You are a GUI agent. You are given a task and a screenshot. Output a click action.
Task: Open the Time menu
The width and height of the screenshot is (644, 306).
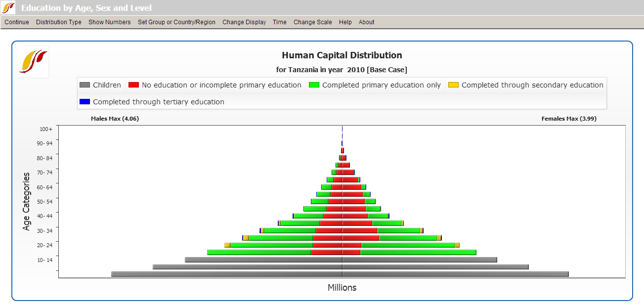(x=279, y=22)
